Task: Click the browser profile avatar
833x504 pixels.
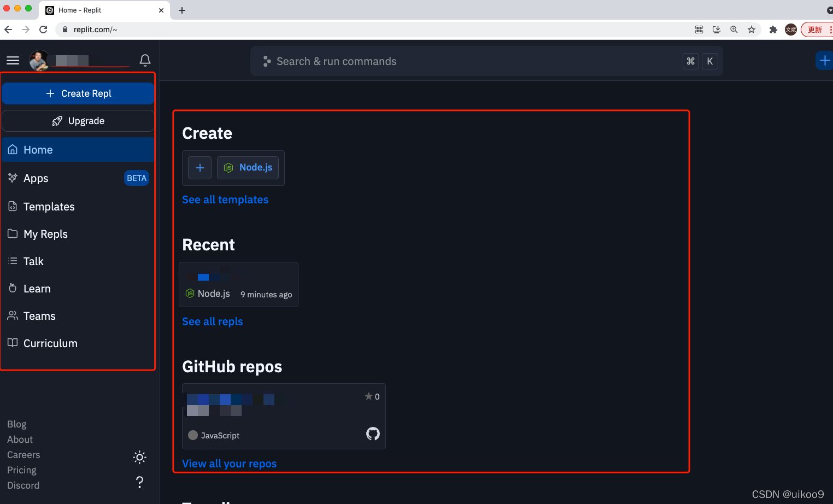Action: pyautogui.click(x=791, y=30)
